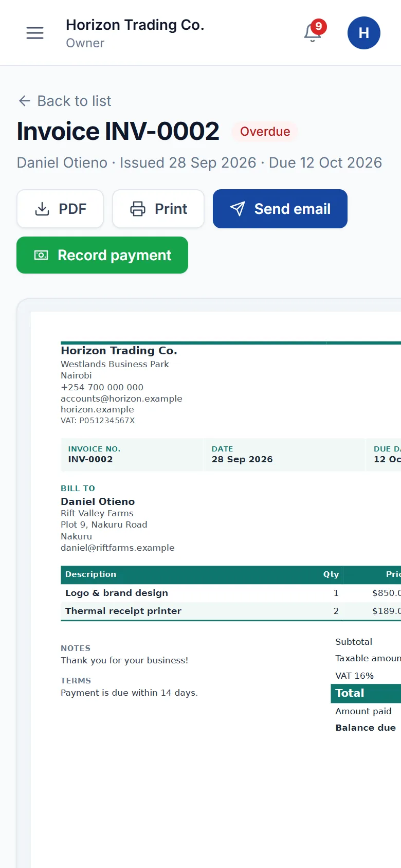Send the invoice by email

[280, 209]
